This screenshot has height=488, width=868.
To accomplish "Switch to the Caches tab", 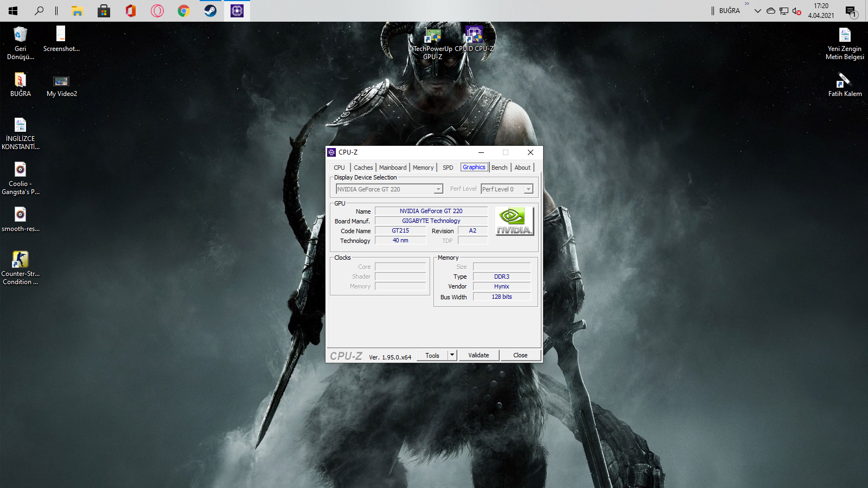I will [x=363, y=168].
